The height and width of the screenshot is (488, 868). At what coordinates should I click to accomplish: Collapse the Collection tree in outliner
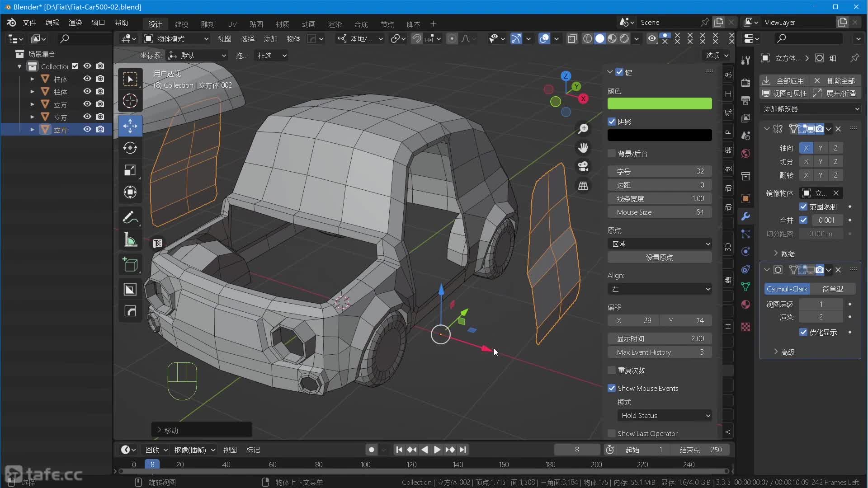[19, 66]
